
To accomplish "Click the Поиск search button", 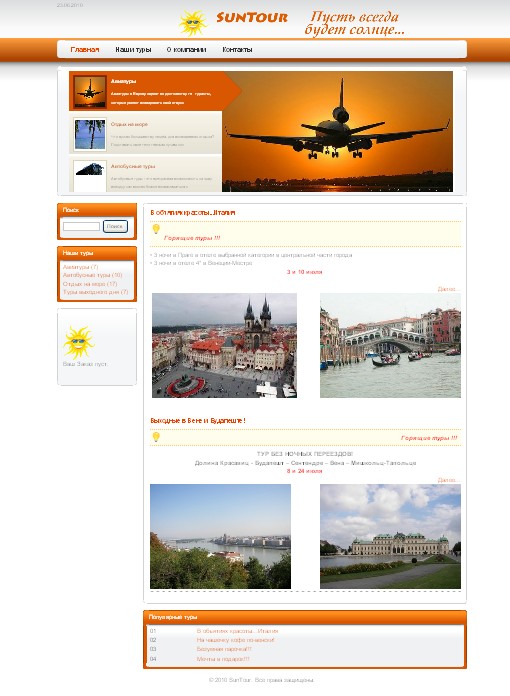I will tap(115, 226).
